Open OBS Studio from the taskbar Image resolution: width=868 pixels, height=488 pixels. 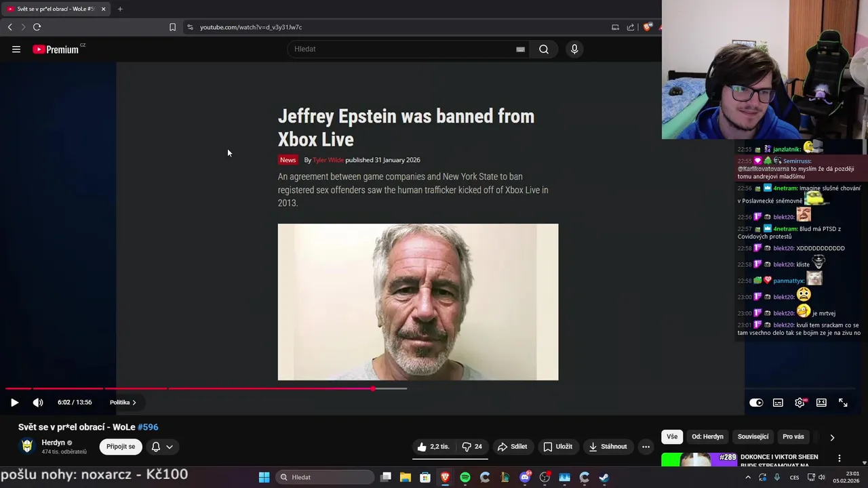click(x=545, y=477)
